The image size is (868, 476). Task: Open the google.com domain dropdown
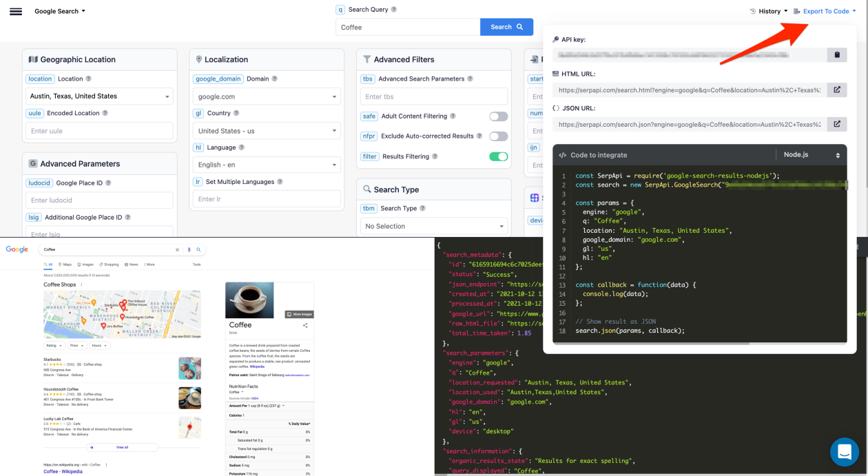click(x=267, y=96)
